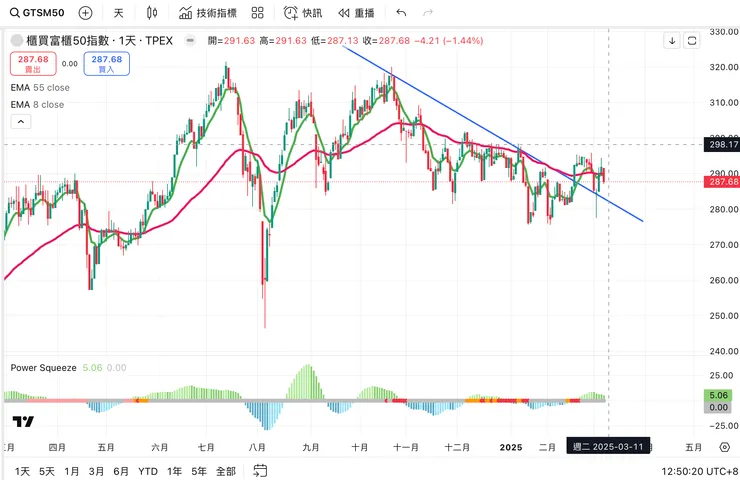Maximize the chart pane
Image resolution: width=740 pixels, height=480 pixels.
tap(692, 41)
